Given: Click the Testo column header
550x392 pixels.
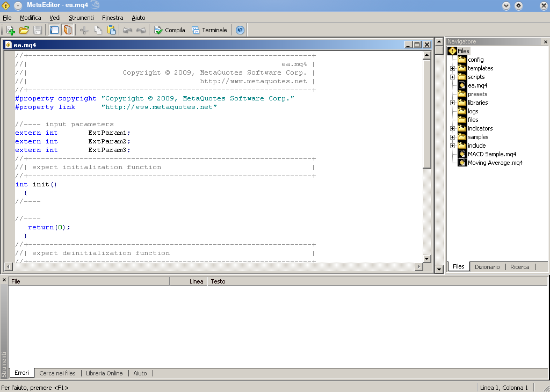Looking at the screenshot, I should coord(378,281).
